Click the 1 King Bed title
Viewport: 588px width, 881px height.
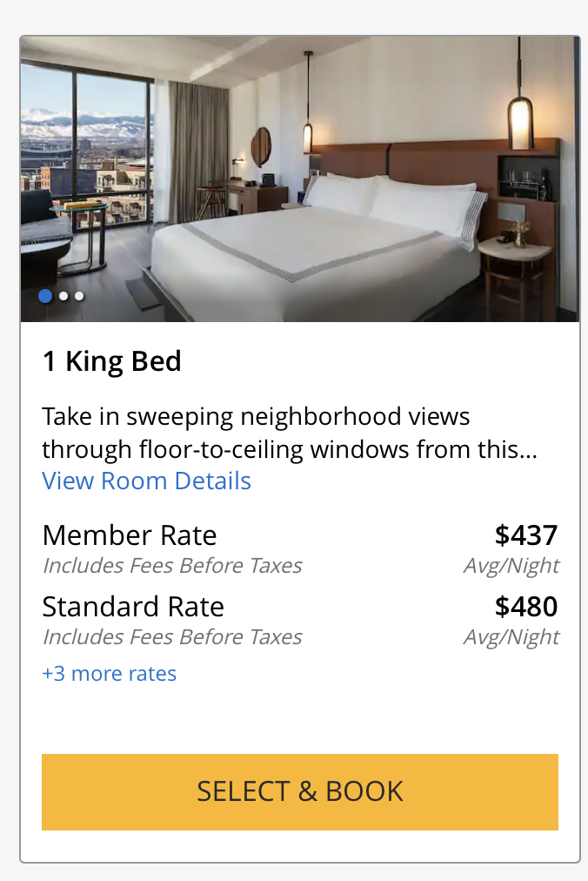pyautogui.click(x=111, y=360)
